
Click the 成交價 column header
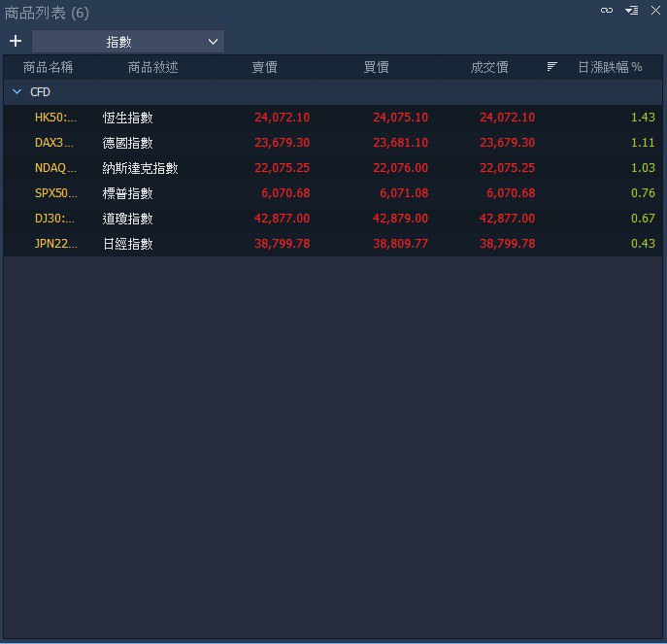[489, 67]
